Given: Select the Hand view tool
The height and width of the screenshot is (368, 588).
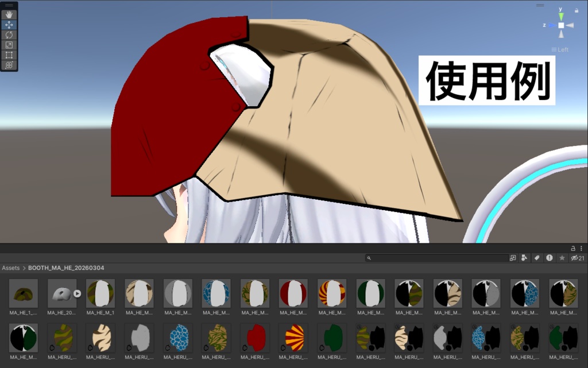Looking at the screenshot, I should pyautogui.click(x=10, y=14).
